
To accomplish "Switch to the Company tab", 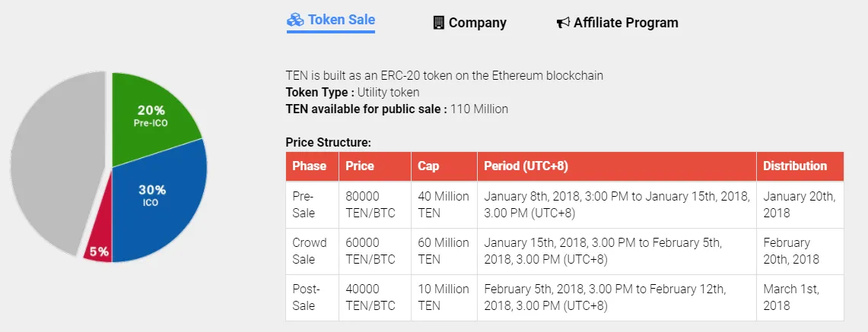I will [469, 23].
